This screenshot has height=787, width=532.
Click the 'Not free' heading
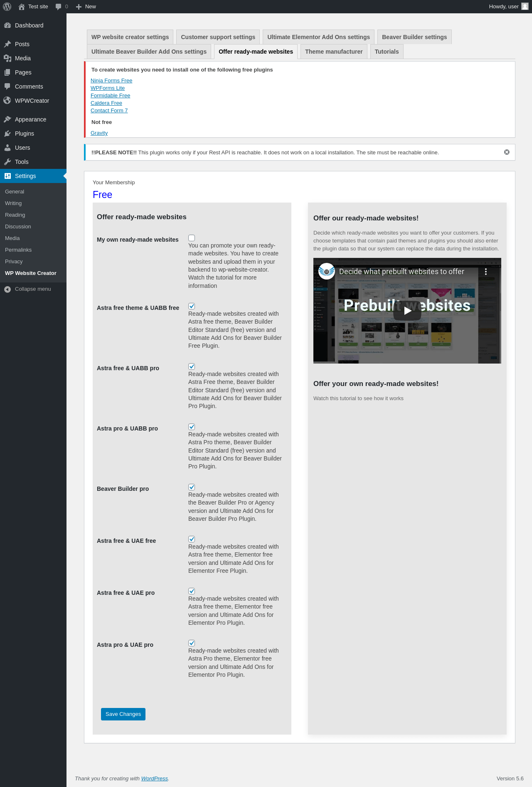click(x=101, y=122)
